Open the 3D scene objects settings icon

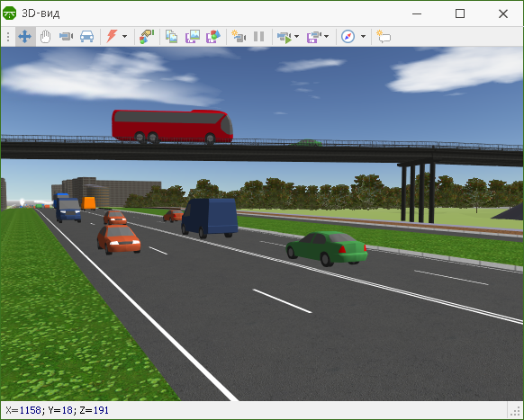147,36
